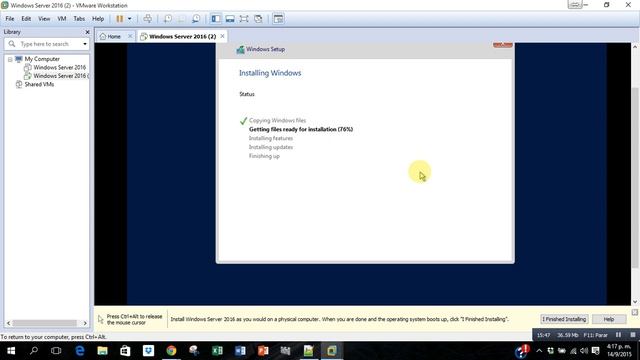Open Dropbox from the taskbar
640x360 pixels.
[x=148, y=351]
